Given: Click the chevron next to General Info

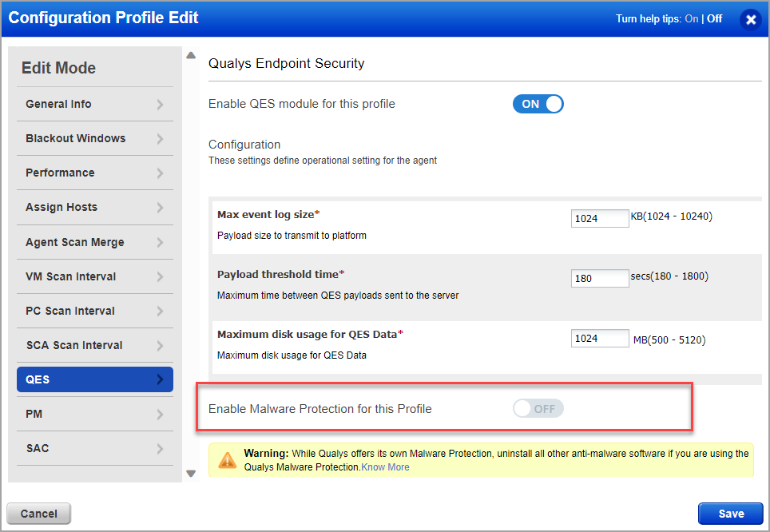Looking at the screenshot, I should coord(160,104).
